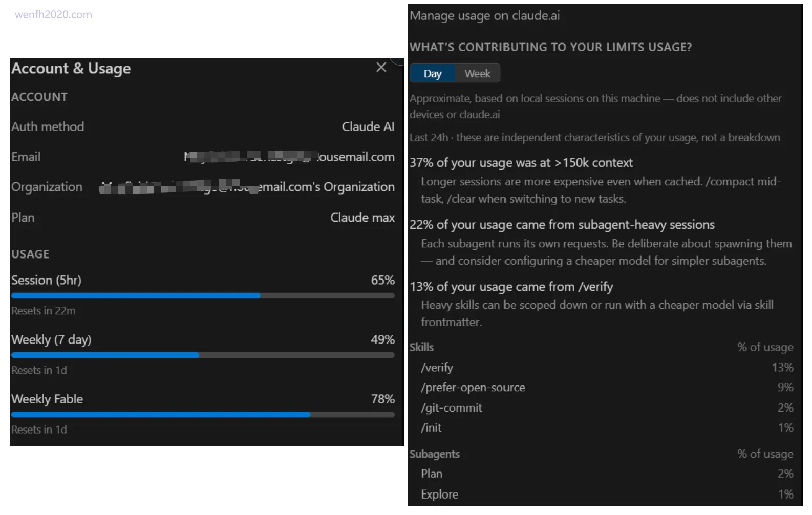Switch to the Week tab
The height and width of the screenshot is (515, 812).
477,74
